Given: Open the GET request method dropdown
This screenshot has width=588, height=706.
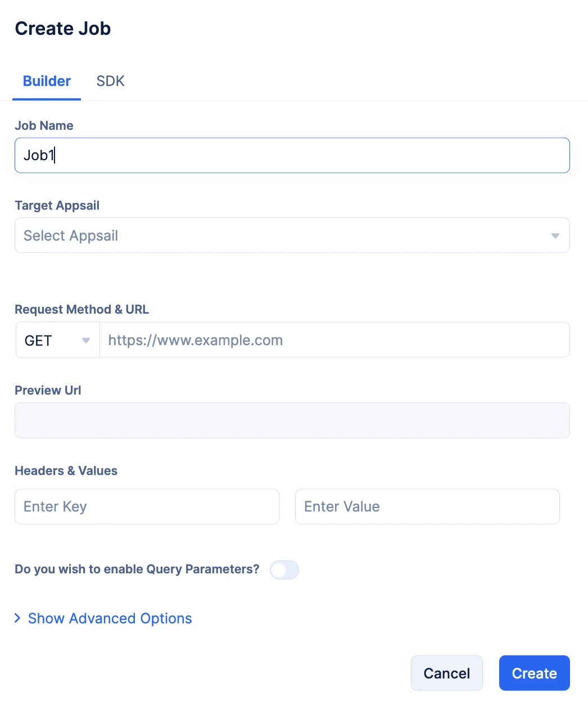Looking at the screenshot, I should coord(57,340).
